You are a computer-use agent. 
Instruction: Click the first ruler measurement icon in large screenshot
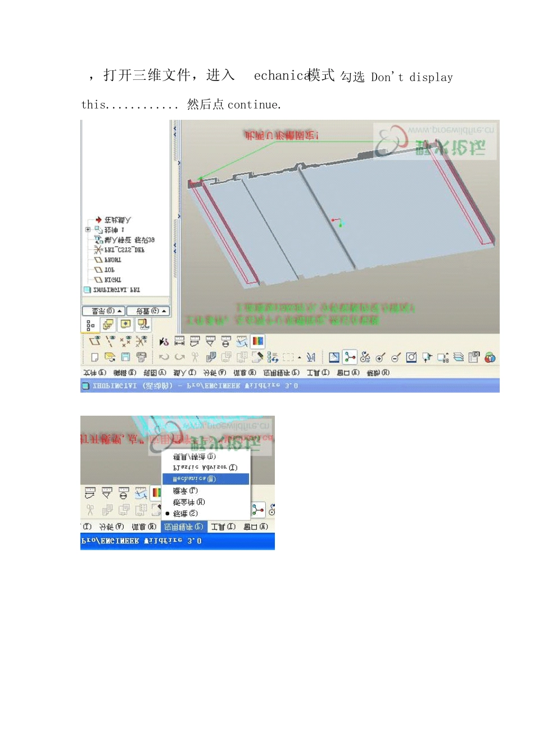179,341
